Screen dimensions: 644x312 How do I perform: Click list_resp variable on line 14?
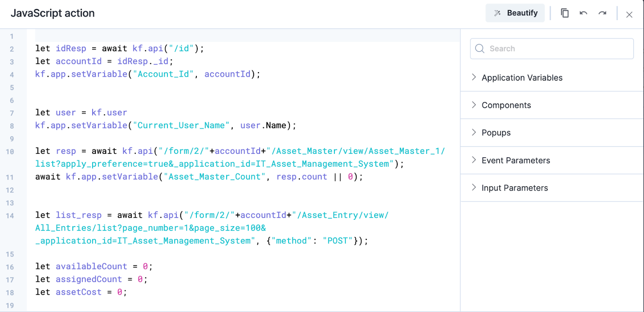[x=78, y=215]
